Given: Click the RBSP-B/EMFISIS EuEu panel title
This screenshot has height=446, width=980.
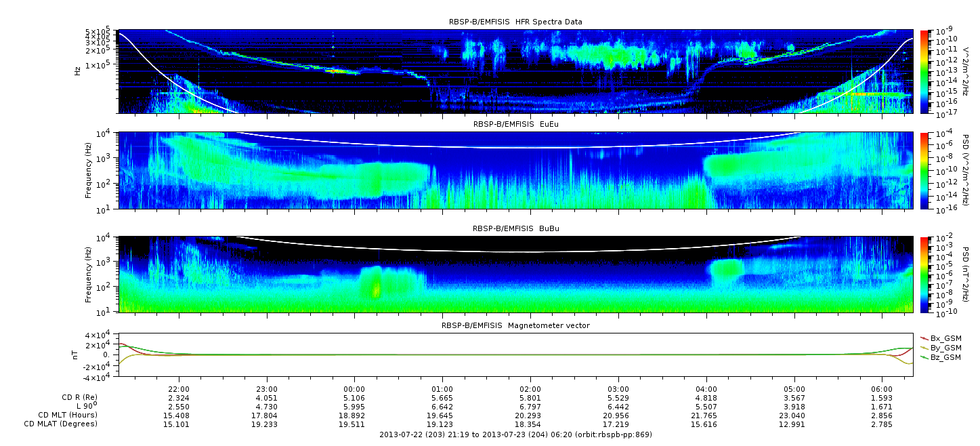Looking at the screenshot, I should (x=515, y=125).
